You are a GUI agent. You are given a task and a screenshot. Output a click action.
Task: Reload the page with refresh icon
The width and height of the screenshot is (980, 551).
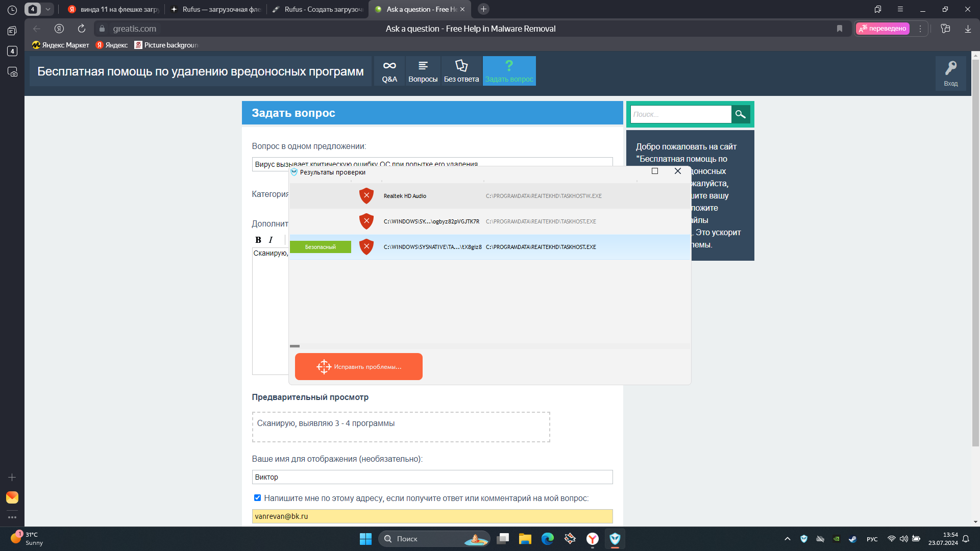tap(82, 29)
